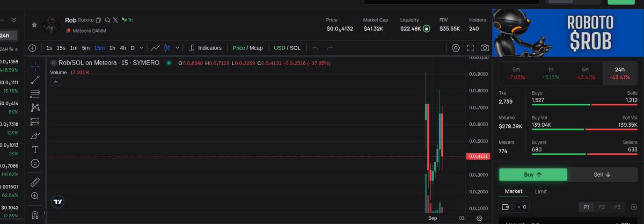Select the projection/forecast tool
This screenshot has height=224, width=644.
[35, 121]
